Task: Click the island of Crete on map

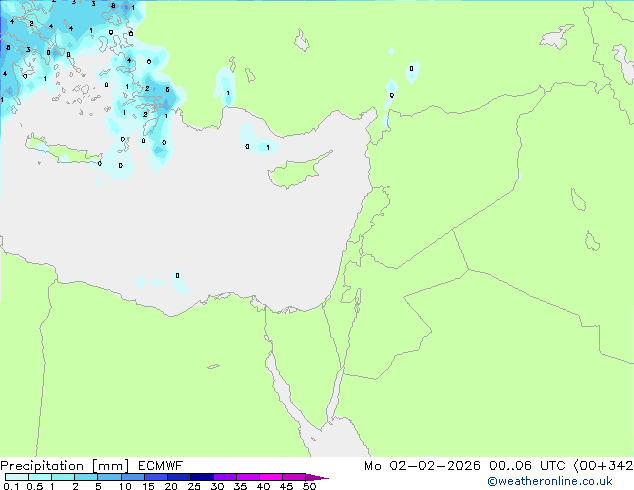Action: (63, 152)
